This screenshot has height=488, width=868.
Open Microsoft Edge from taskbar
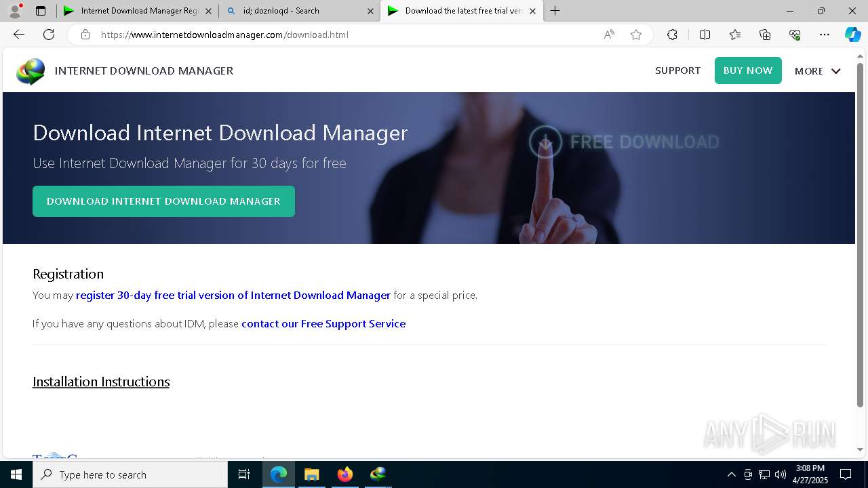pyautogui.click(x=279, y=474)
